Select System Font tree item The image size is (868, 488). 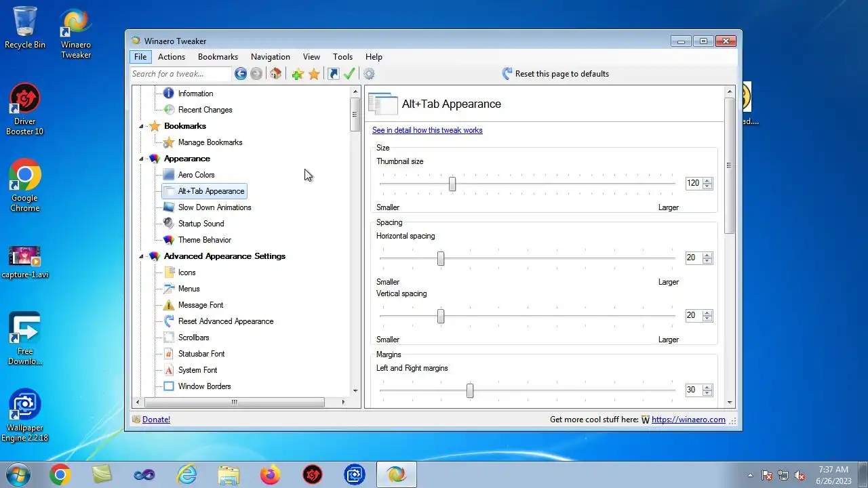click(x=197, y=370)
